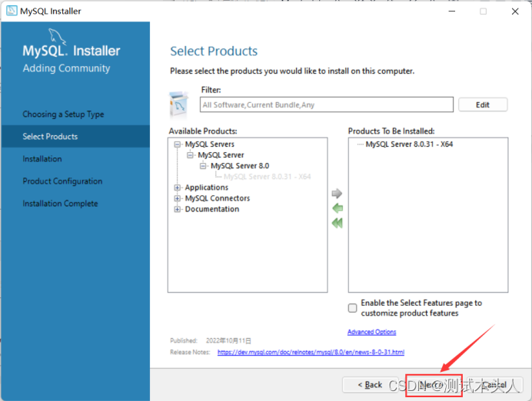Click the Next button
This screenshot has height=401, width=532.
click(x=434, y=385)
